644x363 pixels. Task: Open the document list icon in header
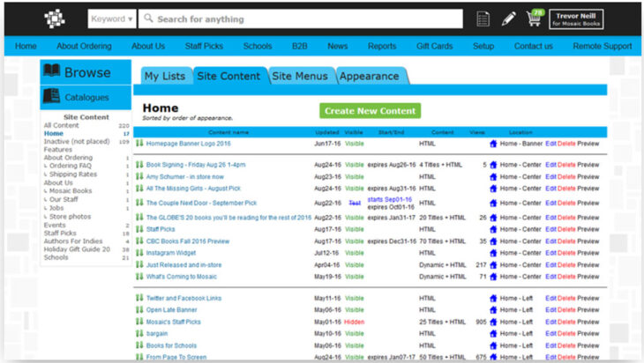point(483,19)
